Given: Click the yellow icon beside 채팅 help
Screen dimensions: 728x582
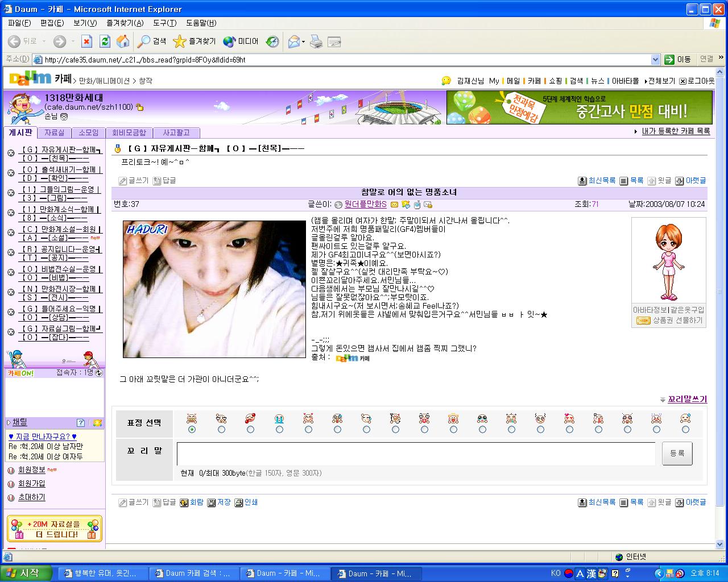Looking at the screenshot, I should pyautogui.click(x=97, y=423).
